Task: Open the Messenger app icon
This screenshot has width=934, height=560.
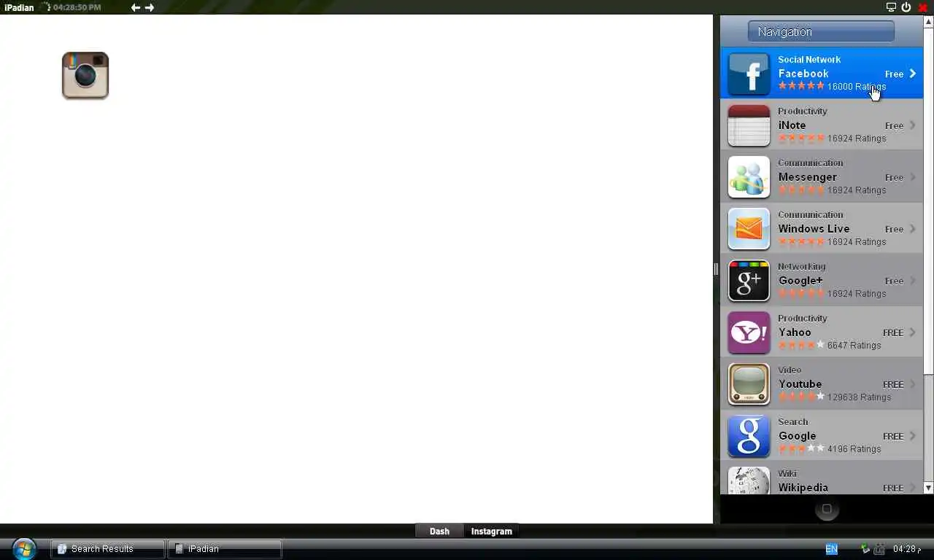Action: 749,177
